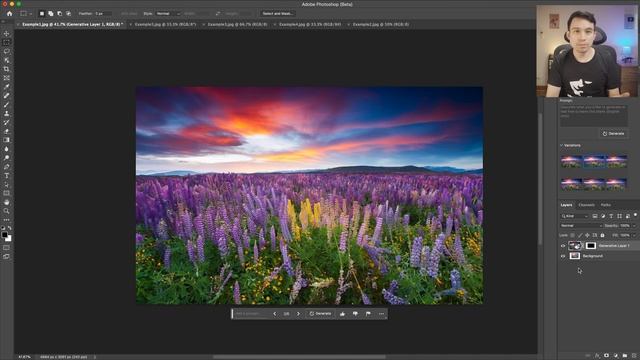Image resolution: width=640 pixels, height=360 pixels.
Task: Toggle lock all for layer
Action: pyautogui.click(x=602, y=236)
